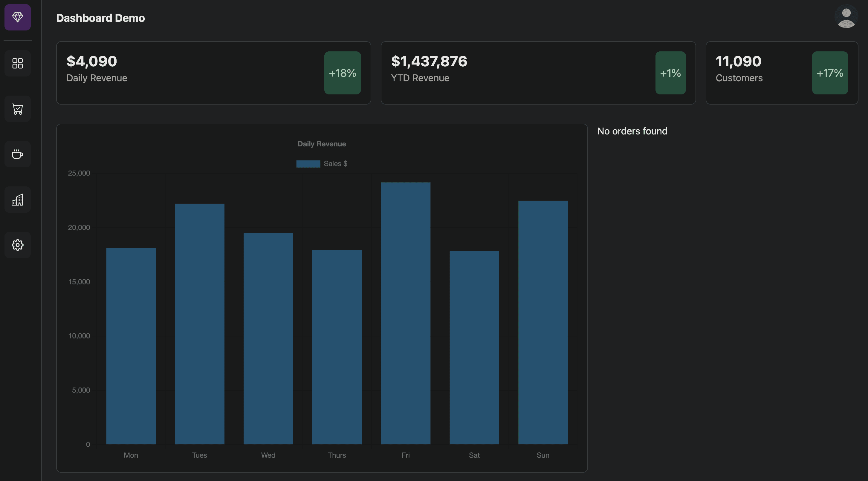Click the Monday revenue bar

(131, 346)
